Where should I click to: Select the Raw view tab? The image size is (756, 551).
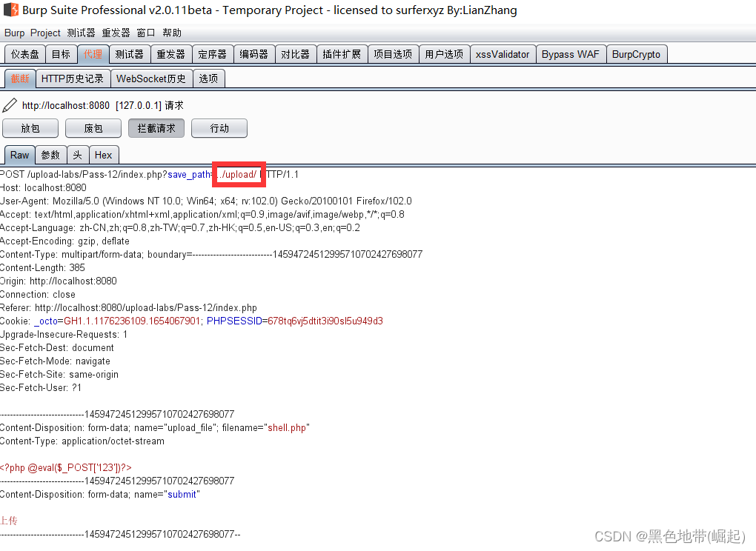pyautogui.click(x=20, y=155)
